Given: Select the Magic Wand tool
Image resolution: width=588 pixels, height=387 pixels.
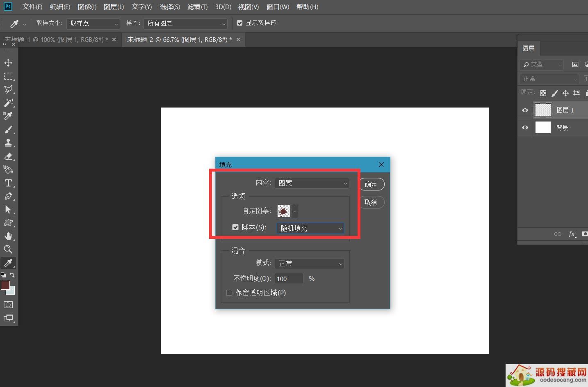Looking at the screenshot, I should click(8, 103).
